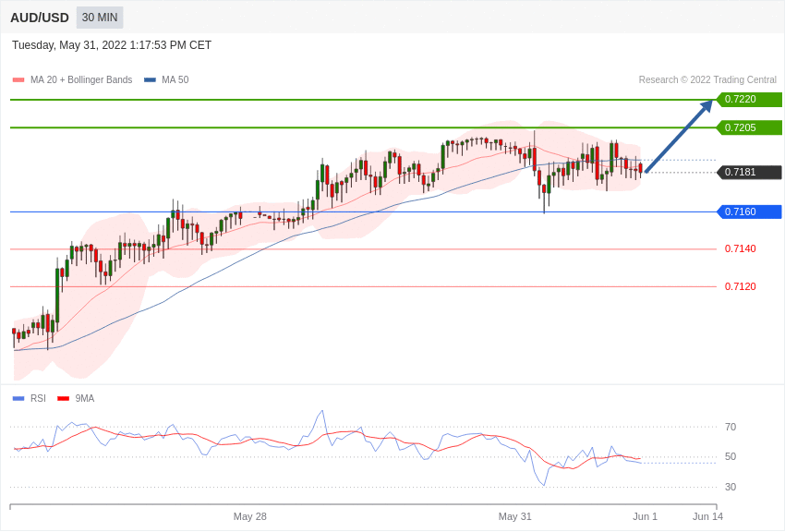Click the 30 MIN timeframe badge

point(100,18)
